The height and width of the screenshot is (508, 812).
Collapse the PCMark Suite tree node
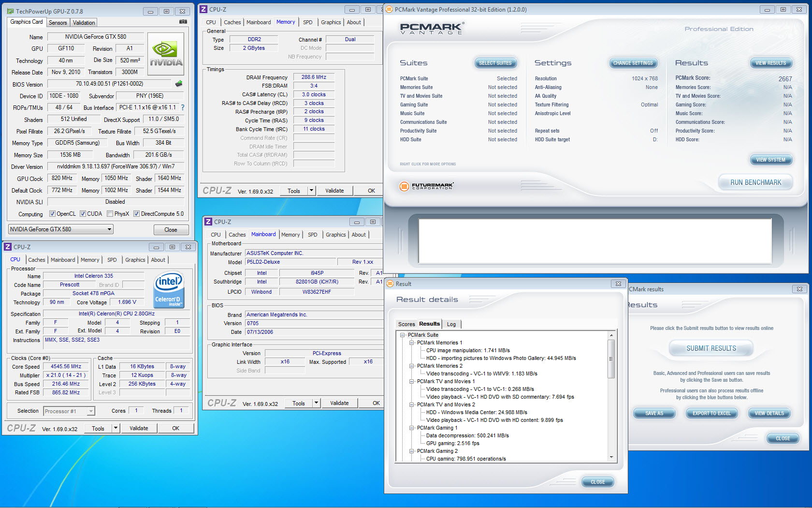402,335
